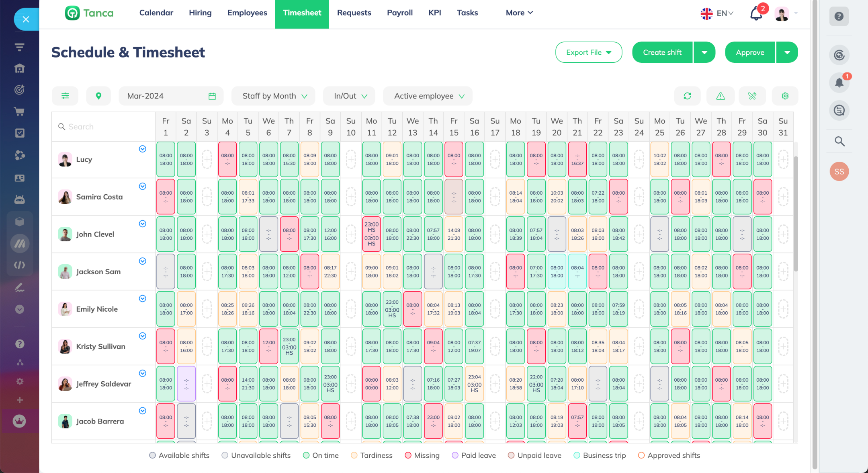Toggle the Missing legend filter
868x473 pixels.
point(422,455)
